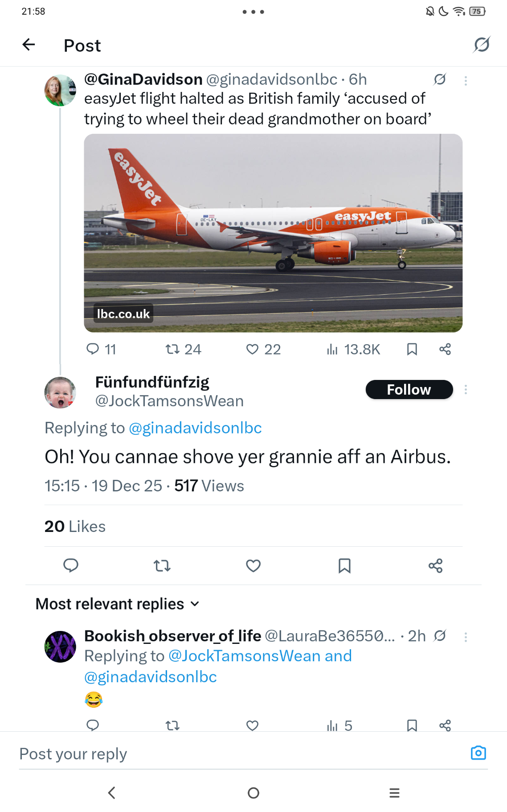Repost Fünfundfünfzig's Airbus reply

[x=162, y=565]
